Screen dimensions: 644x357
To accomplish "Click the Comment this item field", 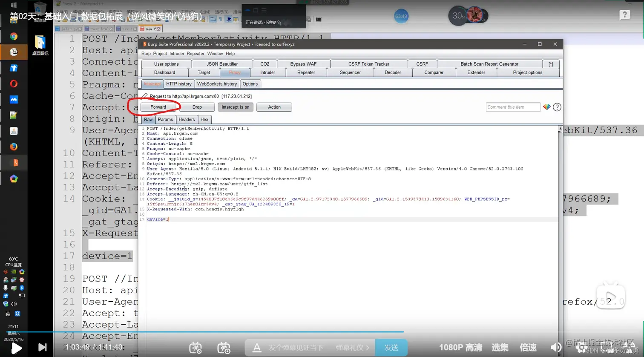I will [x=513, y=107].
